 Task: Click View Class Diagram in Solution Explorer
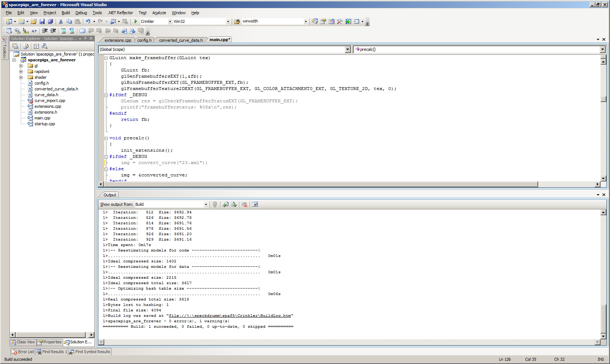(x=45, y=46)
